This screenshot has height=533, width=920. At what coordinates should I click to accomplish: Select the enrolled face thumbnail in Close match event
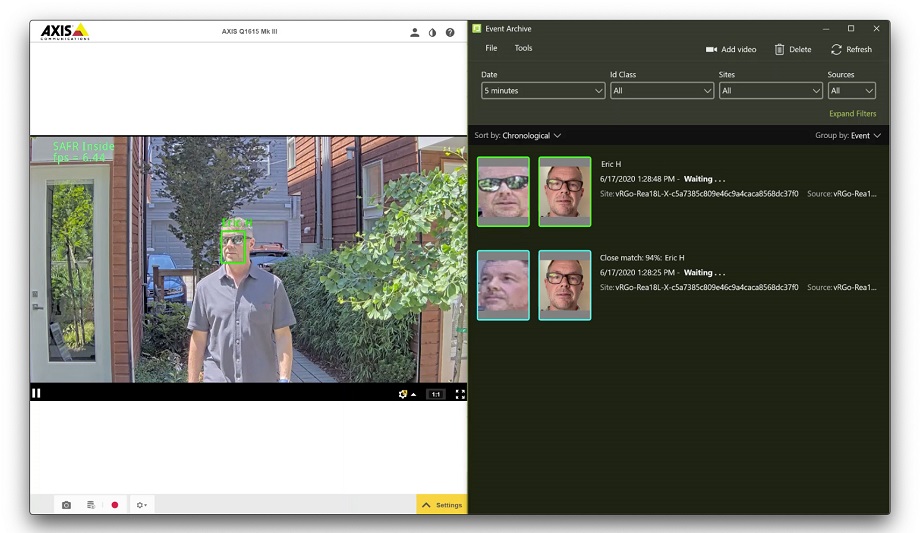pos(565,285)
